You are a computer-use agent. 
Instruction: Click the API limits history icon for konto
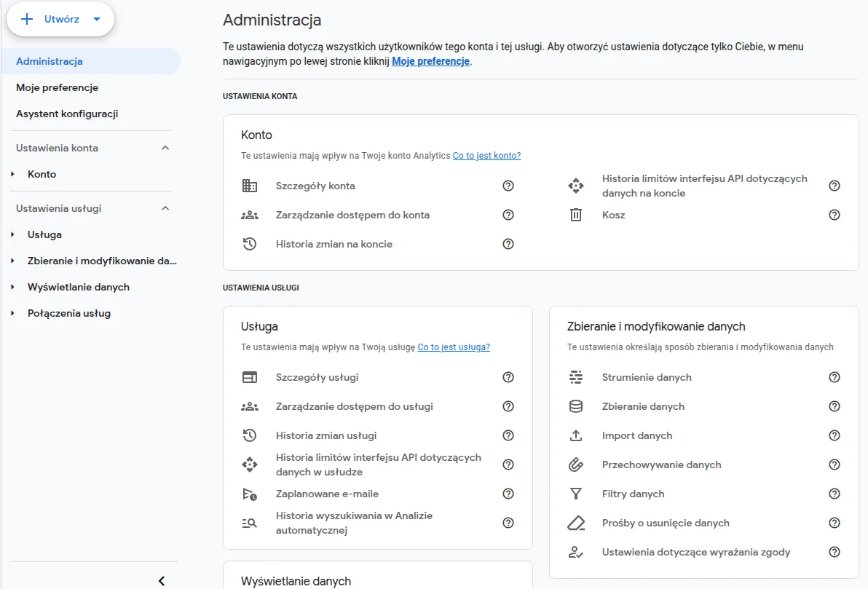(576, 186)
